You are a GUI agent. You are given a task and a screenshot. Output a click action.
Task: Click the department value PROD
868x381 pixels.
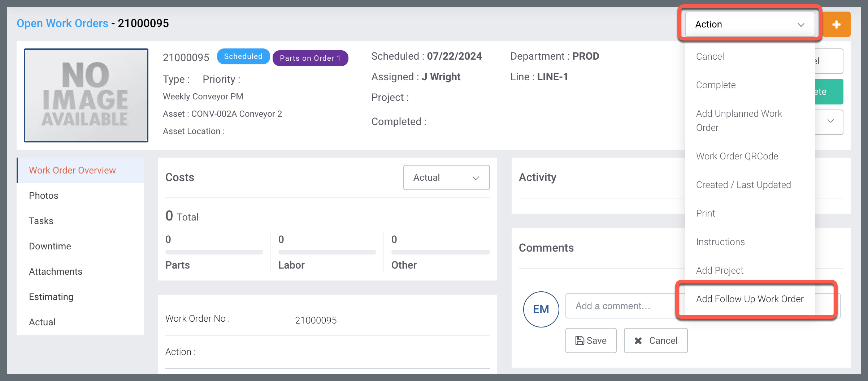(x=586, y=56)
